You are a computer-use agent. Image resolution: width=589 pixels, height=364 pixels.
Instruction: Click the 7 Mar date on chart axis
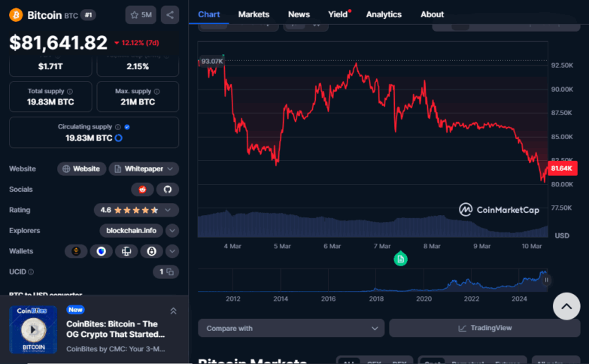382,246
